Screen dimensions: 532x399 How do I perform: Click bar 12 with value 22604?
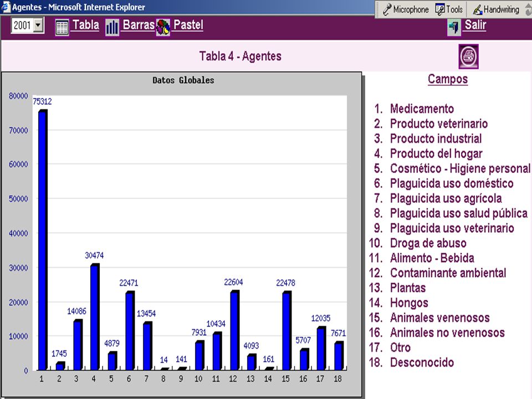click(x=234, y=330)
